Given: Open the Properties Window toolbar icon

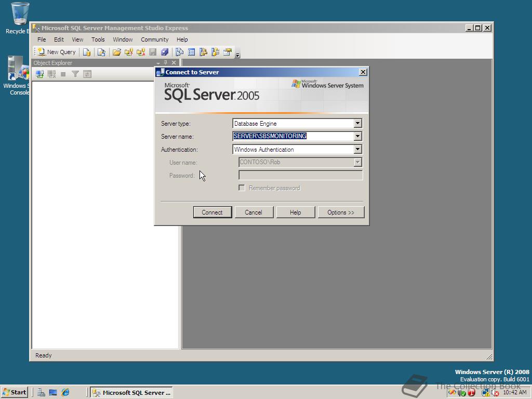Looking at the screenshot, I should [228, 52].
